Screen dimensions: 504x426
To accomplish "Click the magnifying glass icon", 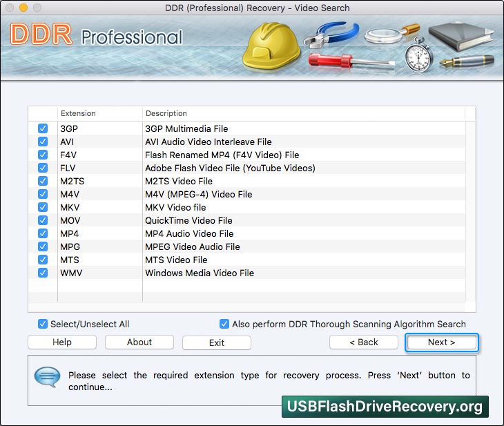I will 391,34.
